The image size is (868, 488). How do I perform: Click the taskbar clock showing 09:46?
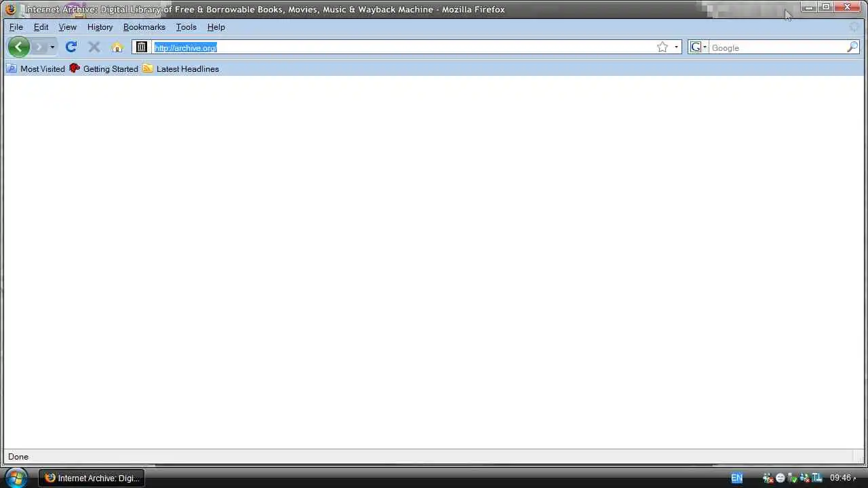pos(843,478)
